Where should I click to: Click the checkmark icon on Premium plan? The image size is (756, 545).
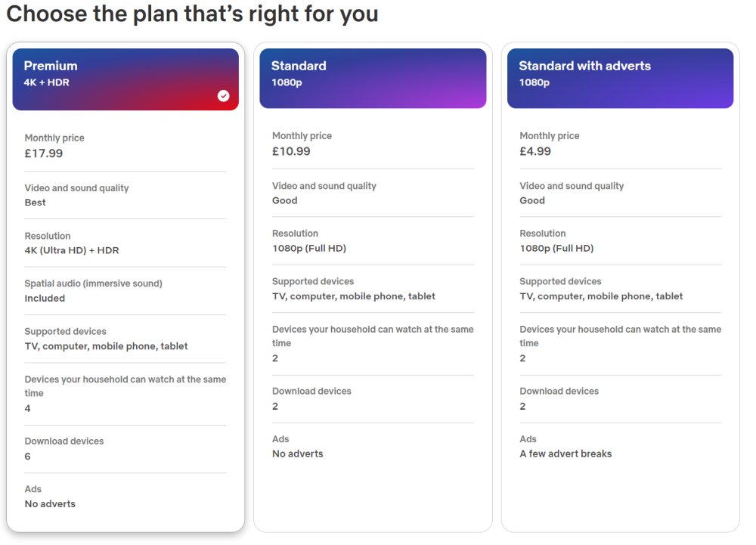click(x=223, y=96)
